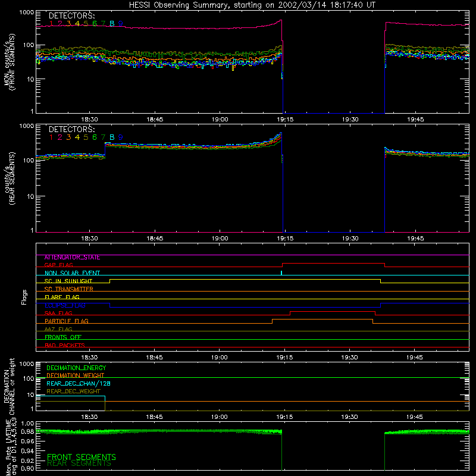Screen dimensions: 476x476
Task: Click DETECTORS: label in front segments plot
Action: coord(71,15)
